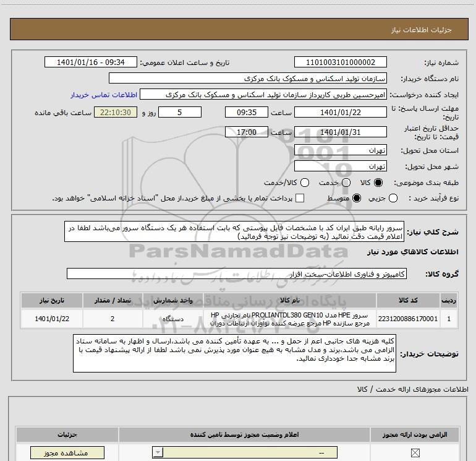
Task: Click the ساعت باقی مانده label
Action: 63,113
